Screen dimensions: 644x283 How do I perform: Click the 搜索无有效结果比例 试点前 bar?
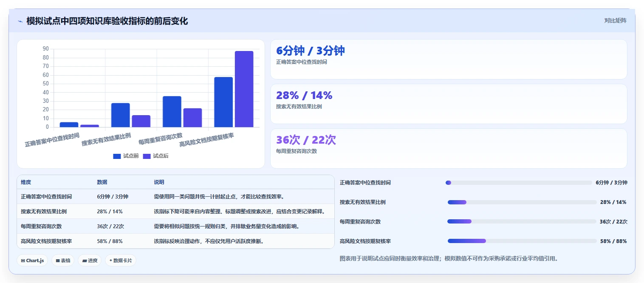(x=120, y=115)
